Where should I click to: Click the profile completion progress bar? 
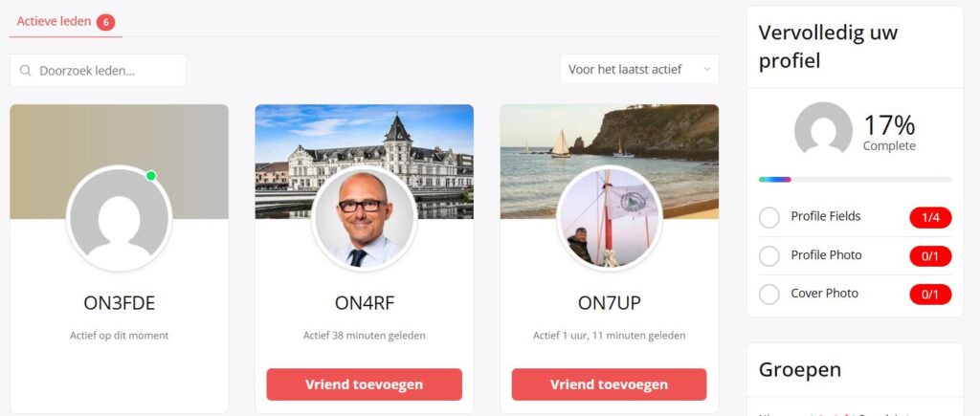pyautogui.click(x=855, y=179)
